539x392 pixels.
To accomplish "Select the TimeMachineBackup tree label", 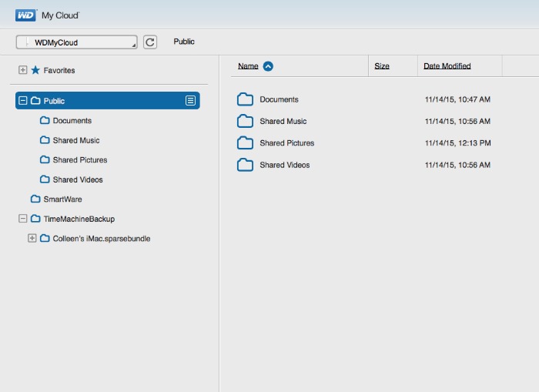I will pos(79,219).
